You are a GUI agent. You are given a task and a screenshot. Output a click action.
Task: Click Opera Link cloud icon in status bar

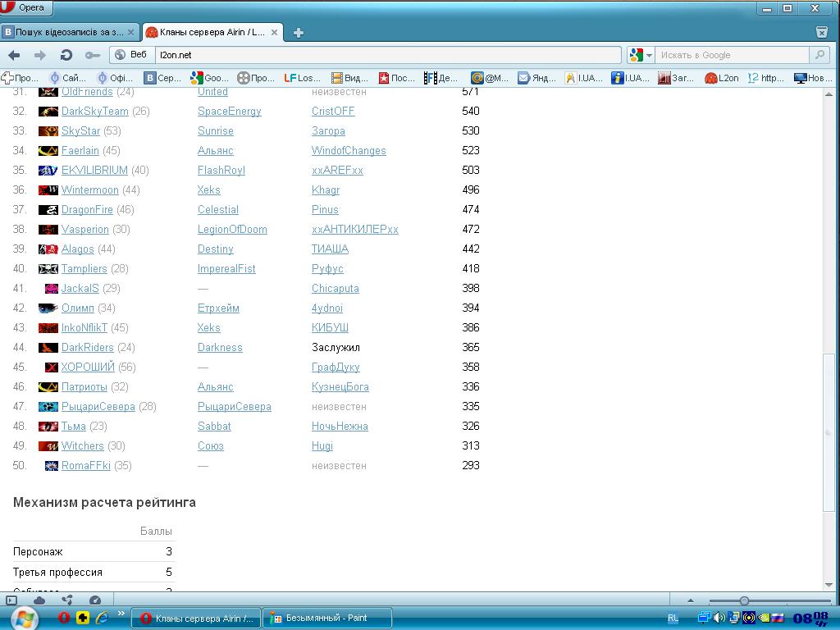coord(39,600)
